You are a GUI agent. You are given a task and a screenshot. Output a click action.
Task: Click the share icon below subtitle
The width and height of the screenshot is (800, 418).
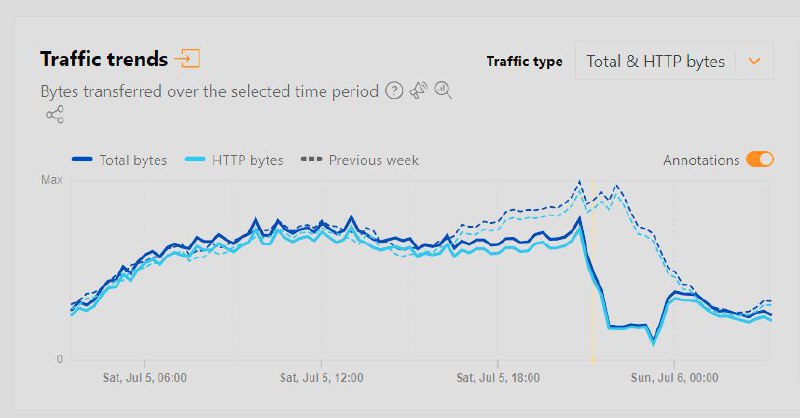click(x=55, y=114)
